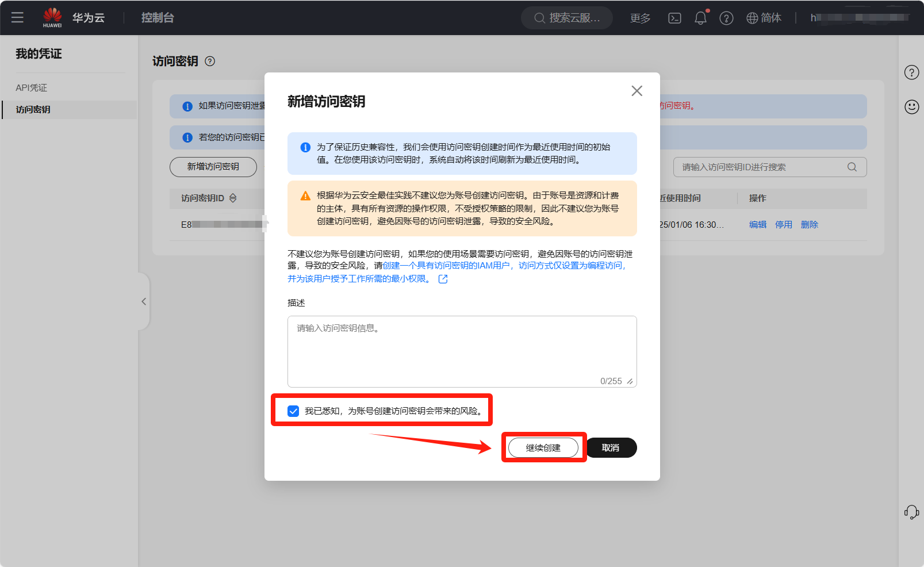Sort by 访问密钥ID column

(x=233, y=198)
